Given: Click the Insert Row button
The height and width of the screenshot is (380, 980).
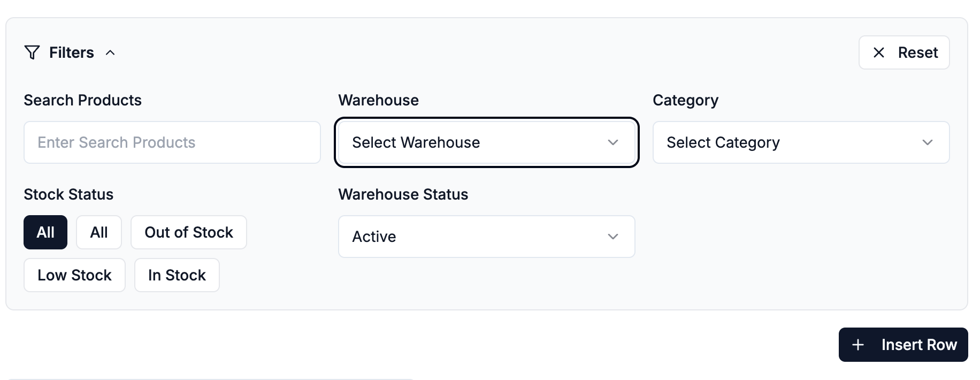Looking at the screenshot, I should 902,345.
